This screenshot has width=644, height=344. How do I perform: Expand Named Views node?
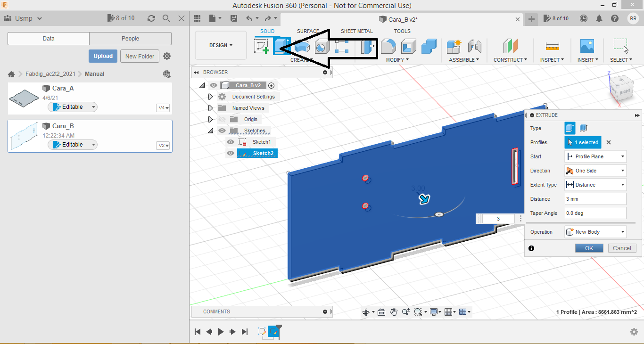(211, 108)
